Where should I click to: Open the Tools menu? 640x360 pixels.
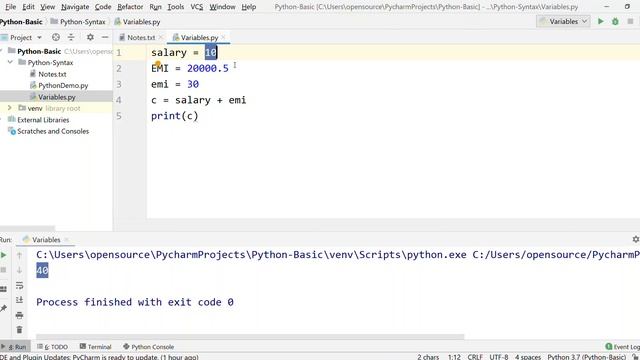click(176, 7)
